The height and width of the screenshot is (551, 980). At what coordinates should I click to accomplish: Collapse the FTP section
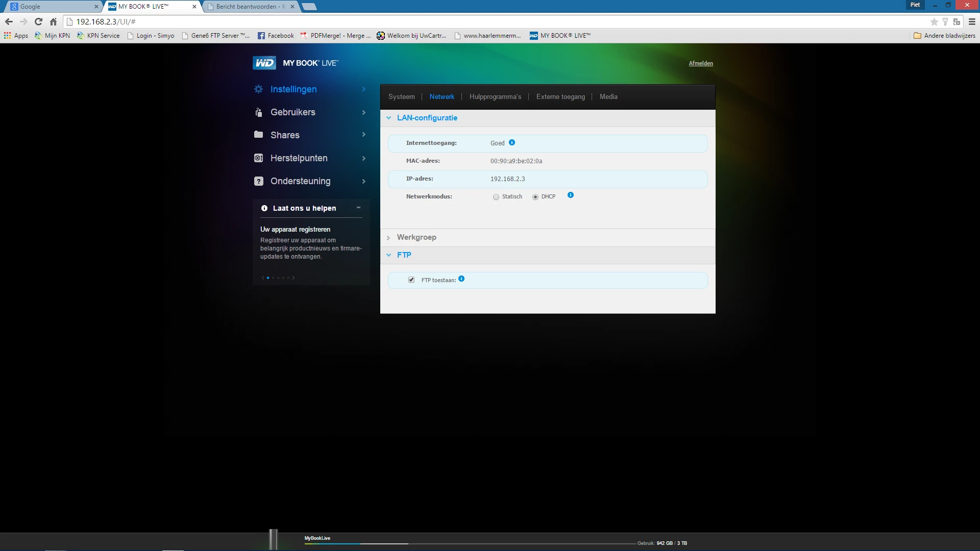pos(404,255)
